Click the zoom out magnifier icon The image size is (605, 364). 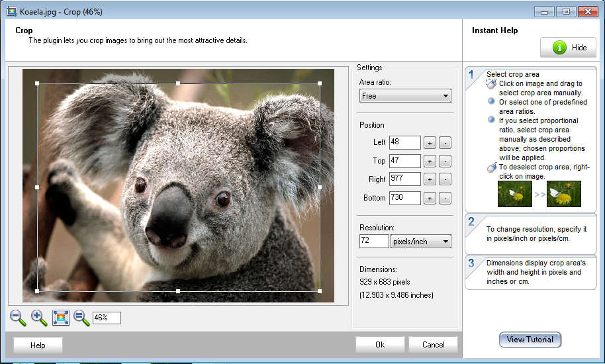pos(18,318)
